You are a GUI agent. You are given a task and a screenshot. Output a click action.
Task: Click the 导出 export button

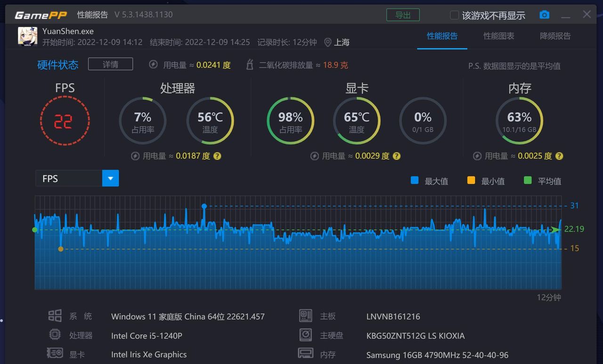pos(403,15)
